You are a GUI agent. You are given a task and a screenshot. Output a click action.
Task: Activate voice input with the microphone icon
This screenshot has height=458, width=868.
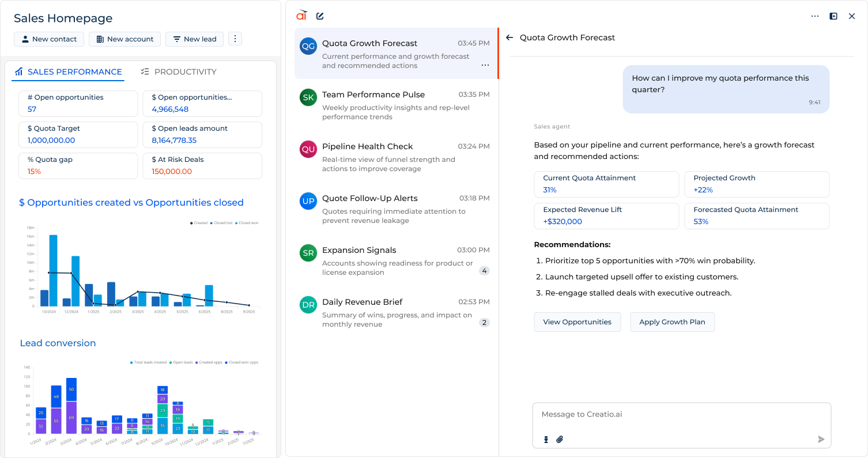[x=545, y=439]
